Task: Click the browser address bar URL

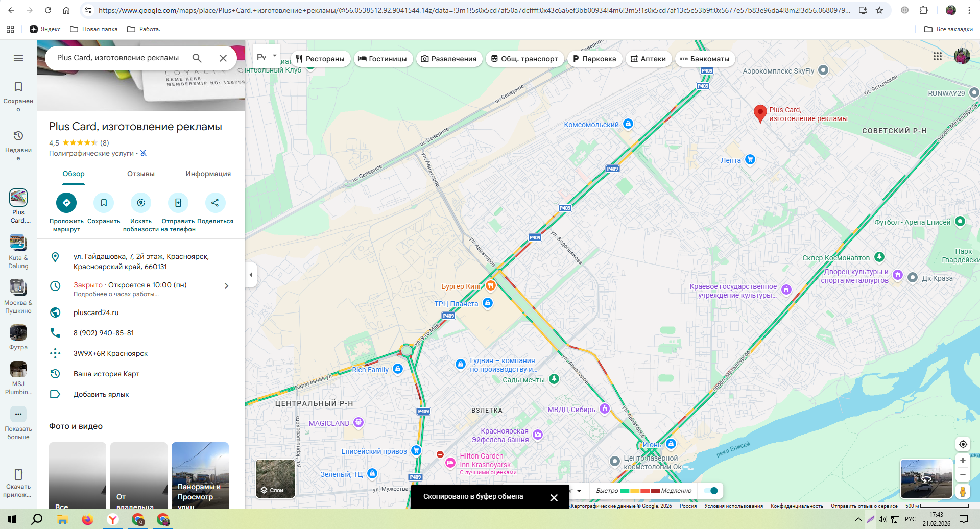Action: point(474,10)
